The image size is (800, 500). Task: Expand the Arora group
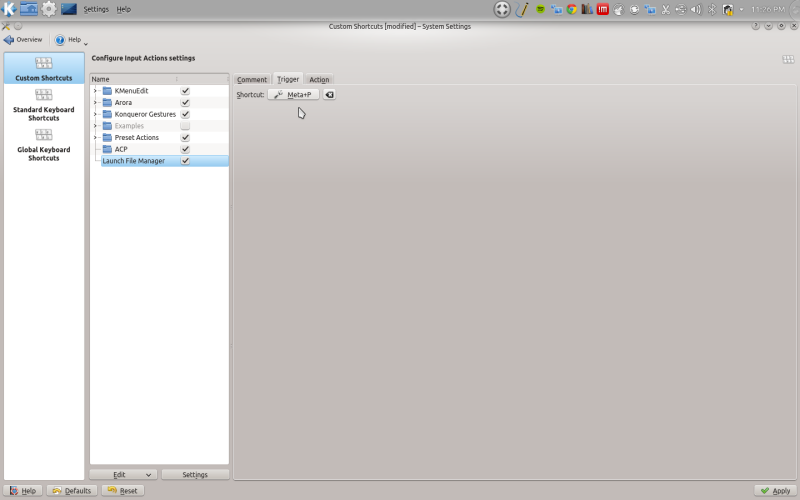[95, 103]
